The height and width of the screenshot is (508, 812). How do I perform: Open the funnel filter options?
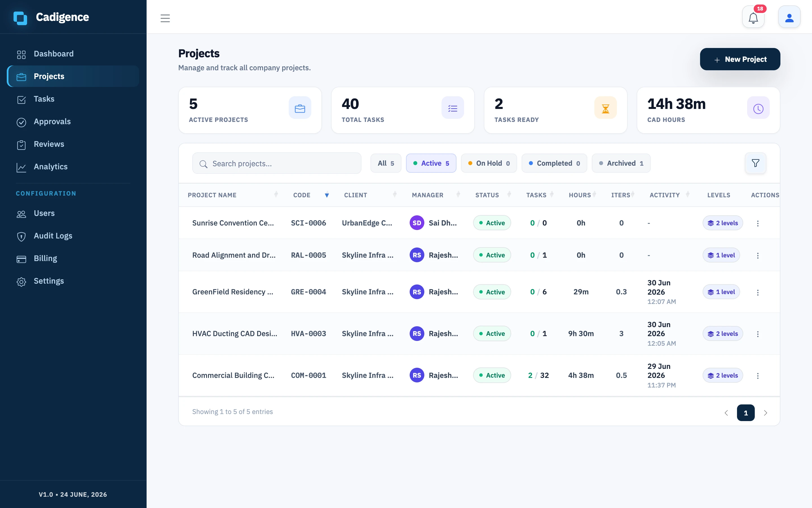[755, 163]
